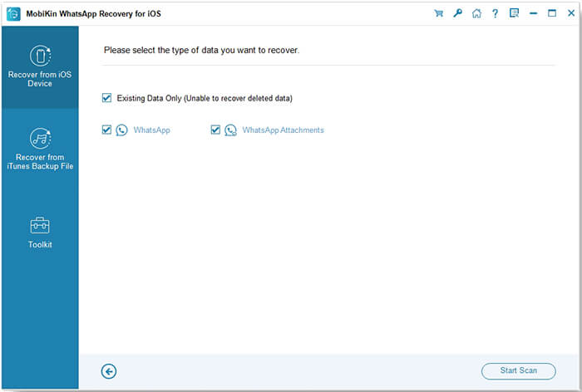Image resolution: width=582 pixels, height=392 pixels.
Task: Open the feedback note icon
Action: pyautogui.click(x=514, y=13)
